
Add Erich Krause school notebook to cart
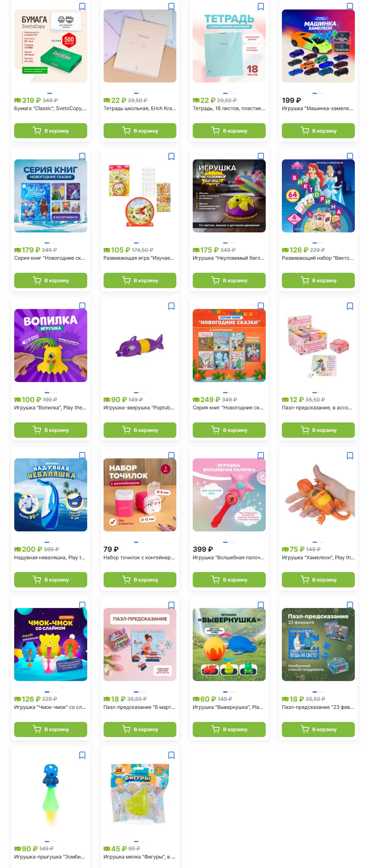[x=140, y=131]
